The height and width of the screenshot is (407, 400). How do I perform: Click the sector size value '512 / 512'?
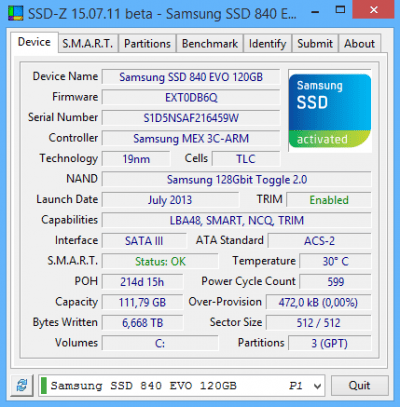pyautogui.click(x=318, y=323)
